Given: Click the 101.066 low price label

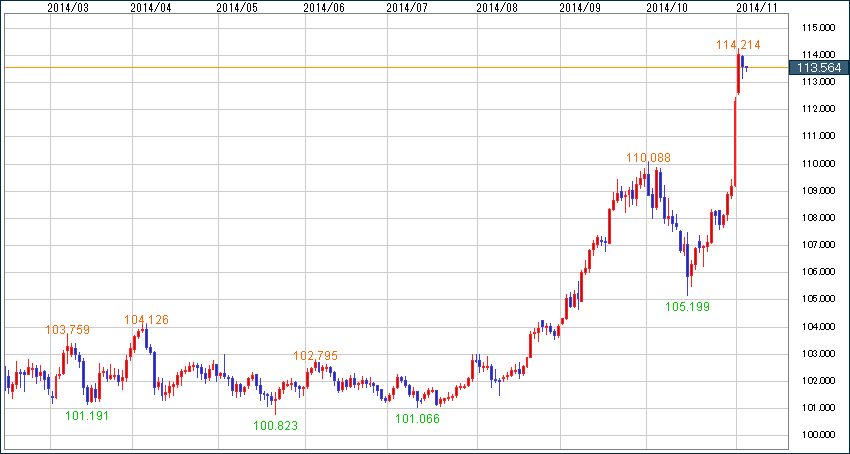Looking at the screenshot, I should [x=417, y=419].
